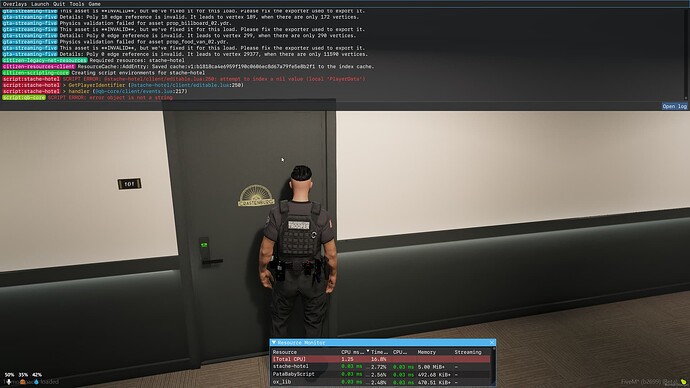
Task: Click the gold hotel emblem on door
Action: [x=256, y=196]
